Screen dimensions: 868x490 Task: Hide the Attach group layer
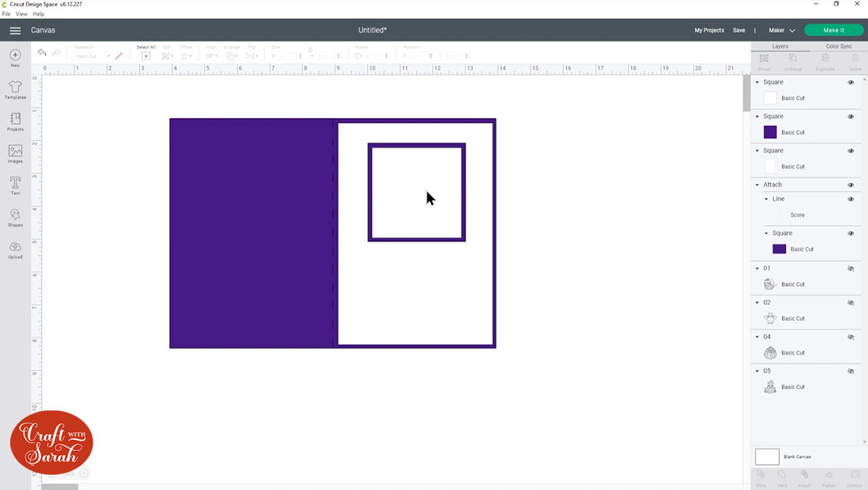pos(851,185)
